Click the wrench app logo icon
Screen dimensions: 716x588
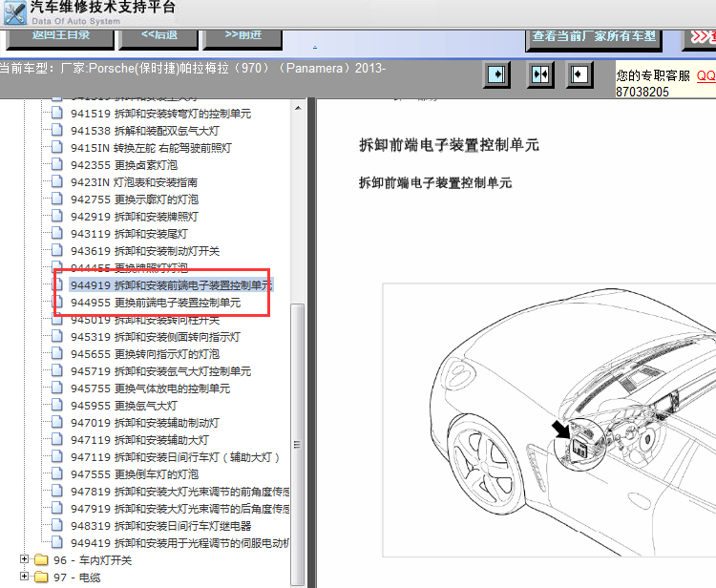pyautogui.click(x=15, y=12)
